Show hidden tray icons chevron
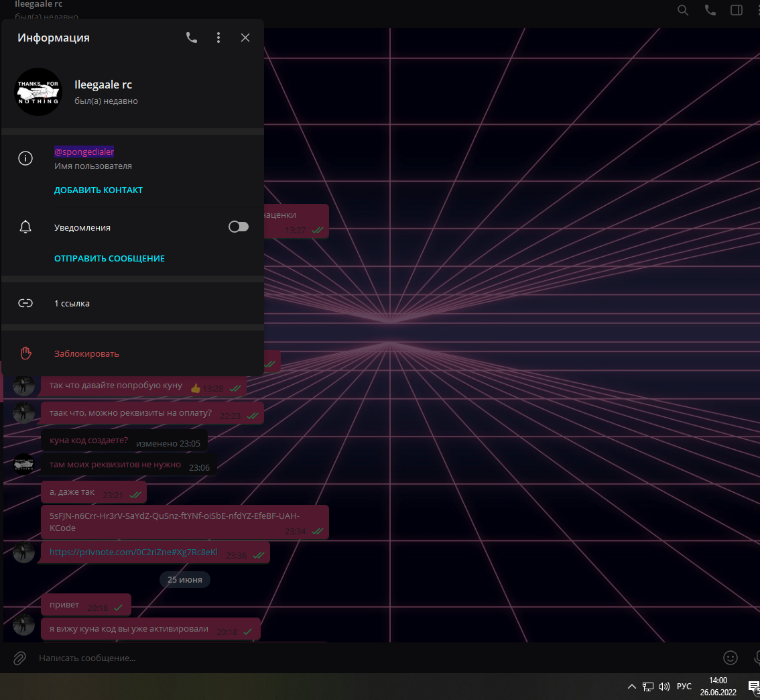This screenshot has width=760, height=700. click(631, 687)
